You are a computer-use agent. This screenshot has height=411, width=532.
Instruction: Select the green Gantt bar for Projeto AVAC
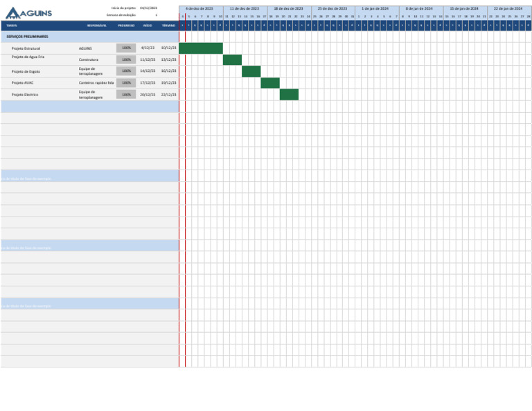click(x=270, y=83)
